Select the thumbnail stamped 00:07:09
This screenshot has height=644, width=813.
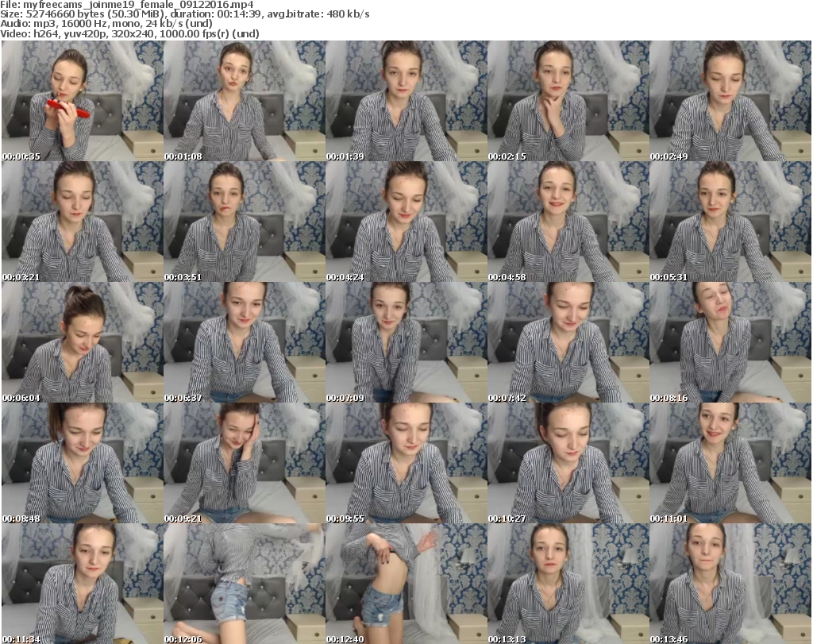[x=406, y=342]
